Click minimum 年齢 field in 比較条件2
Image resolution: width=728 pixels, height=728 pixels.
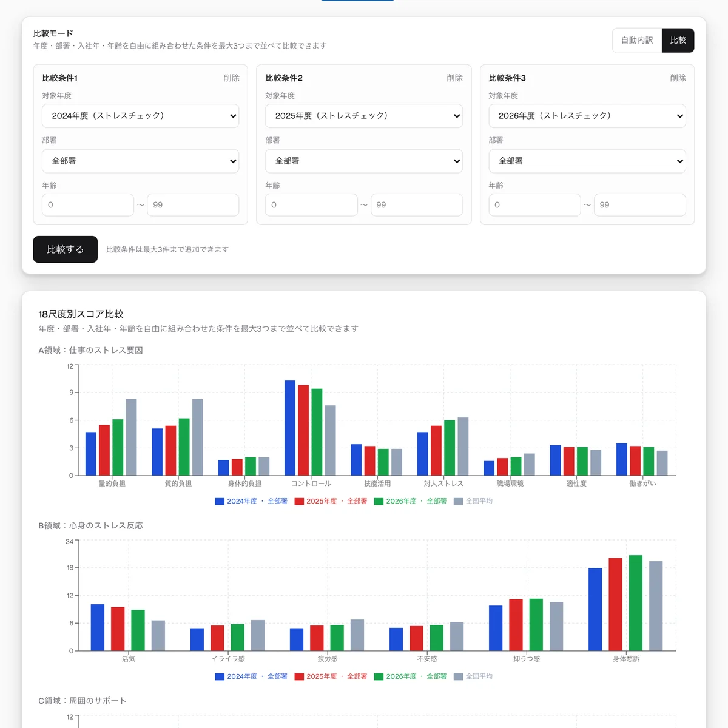pyautogui.click(x=311, y=205)
